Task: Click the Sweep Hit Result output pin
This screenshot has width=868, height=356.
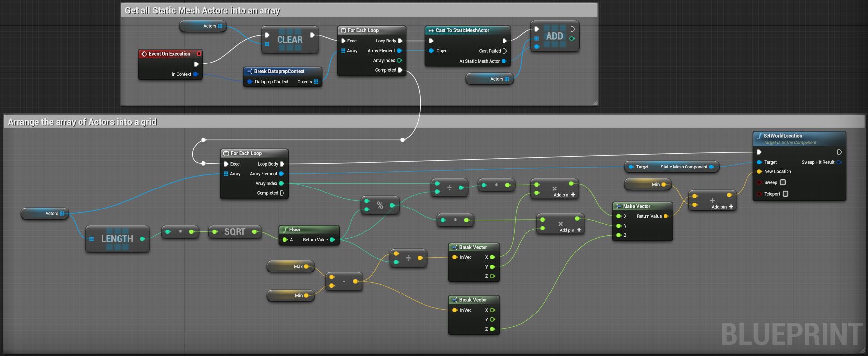Action: (839, 162)
